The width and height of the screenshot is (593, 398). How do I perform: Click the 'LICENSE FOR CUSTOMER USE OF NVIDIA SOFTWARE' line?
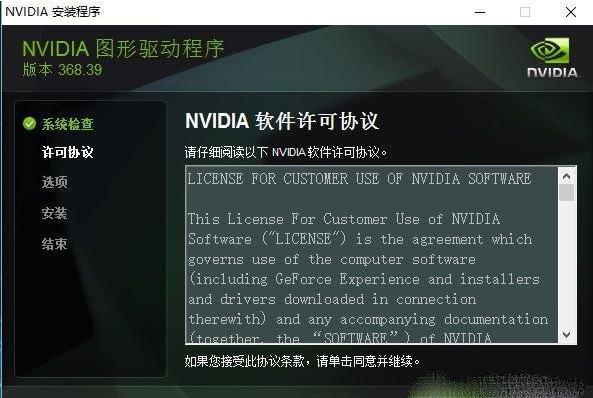(x=359, y=179)
